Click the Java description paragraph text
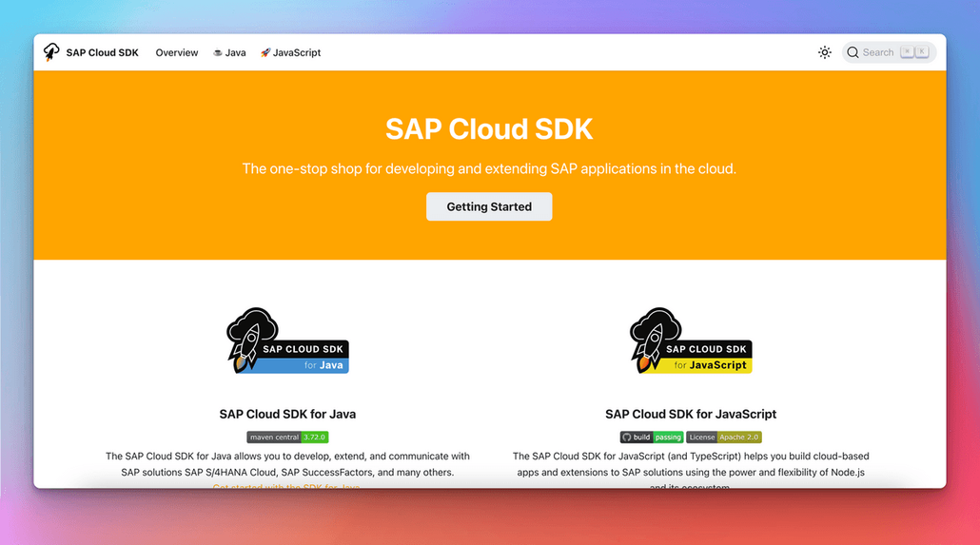 click(287, 464)
